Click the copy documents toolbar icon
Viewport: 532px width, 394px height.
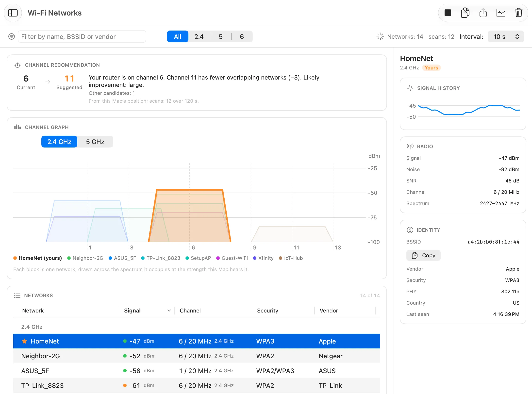click(x=465, y=13)
